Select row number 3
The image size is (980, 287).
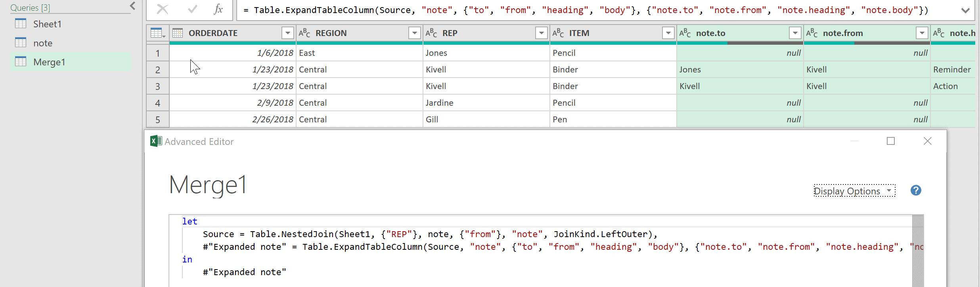pyautogui.click(x=158, y=86)
